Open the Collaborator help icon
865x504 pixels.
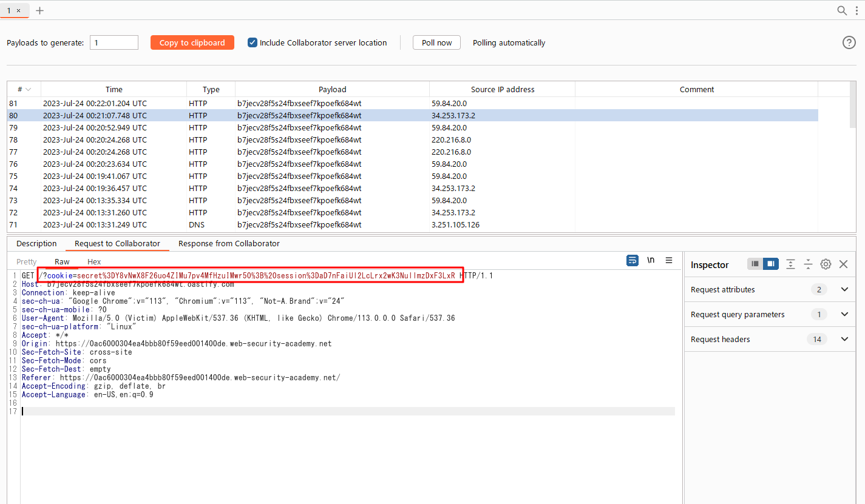(x=849, y=42)
